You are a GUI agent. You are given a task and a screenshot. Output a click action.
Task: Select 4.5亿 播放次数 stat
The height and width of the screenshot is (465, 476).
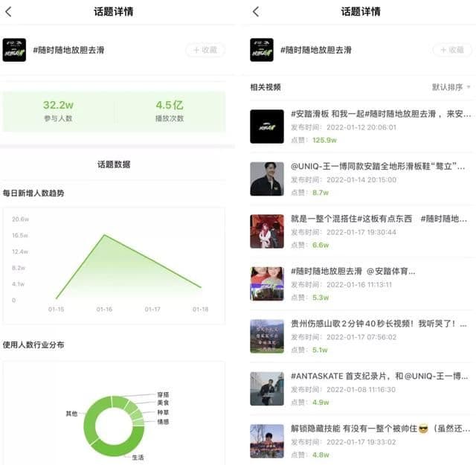click(x=170, y=111)
